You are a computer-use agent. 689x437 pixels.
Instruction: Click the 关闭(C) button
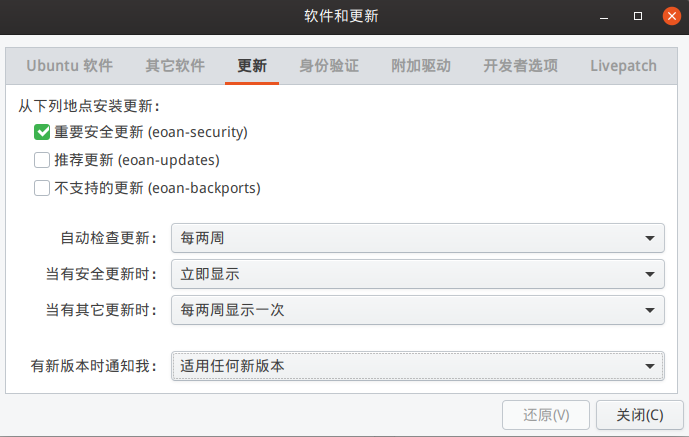pyautogui.click(x=639, y=415)
